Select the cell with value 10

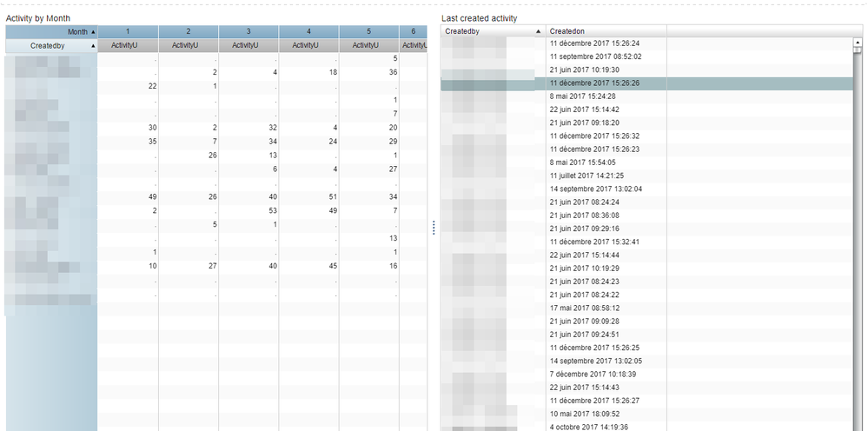(128, 266)
